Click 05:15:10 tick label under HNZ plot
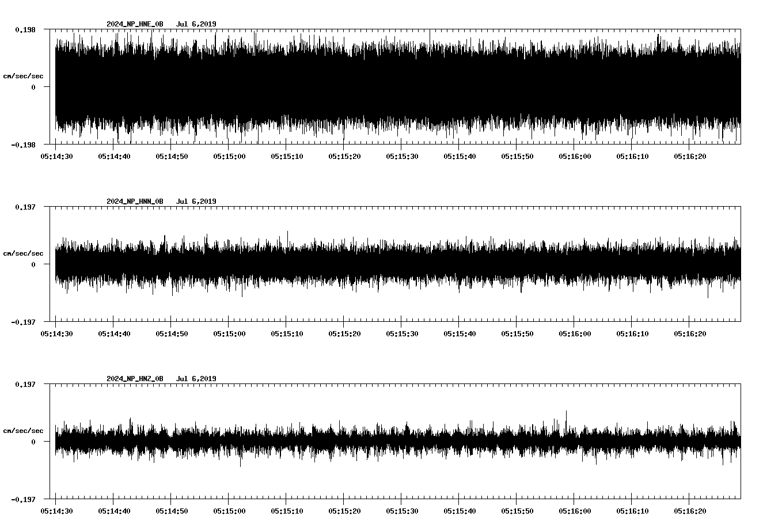The height and width of the screenshot is (532, 782). click(287, 511)
